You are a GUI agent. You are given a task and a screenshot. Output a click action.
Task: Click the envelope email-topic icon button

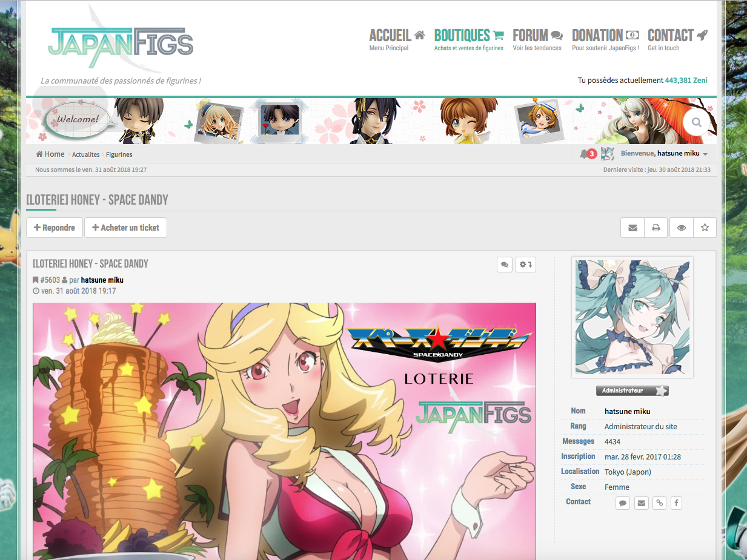(632, 228)
